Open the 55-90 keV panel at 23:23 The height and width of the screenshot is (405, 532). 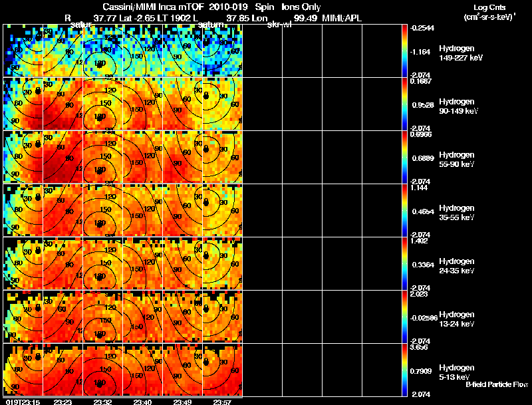coord(63,157)
